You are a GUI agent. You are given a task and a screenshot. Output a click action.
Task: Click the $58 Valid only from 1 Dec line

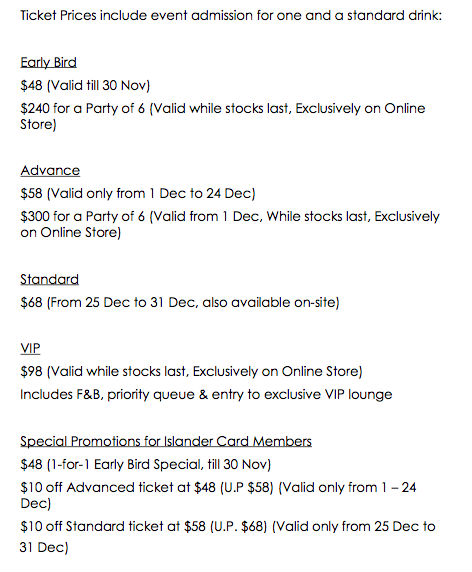pyautogui.click(x=138, y=193)
